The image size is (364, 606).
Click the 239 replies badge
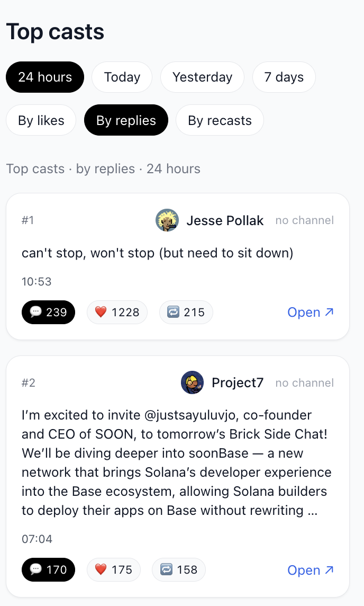(x=48, y=313)
